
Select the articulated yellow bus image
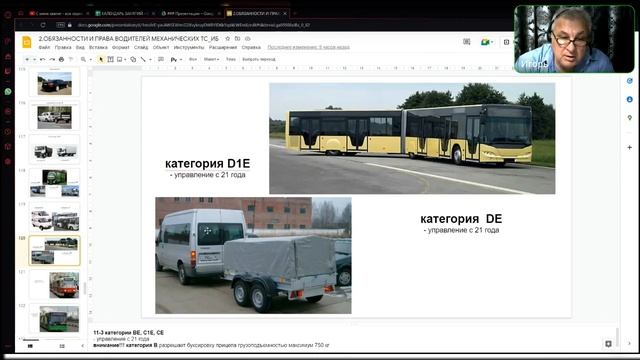coord(412,138)
